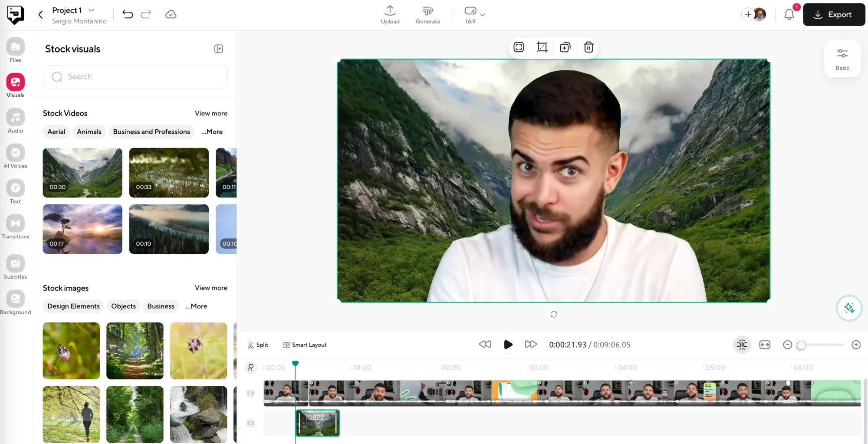Collapse the Stock visuals panel

tap(218, 49)
